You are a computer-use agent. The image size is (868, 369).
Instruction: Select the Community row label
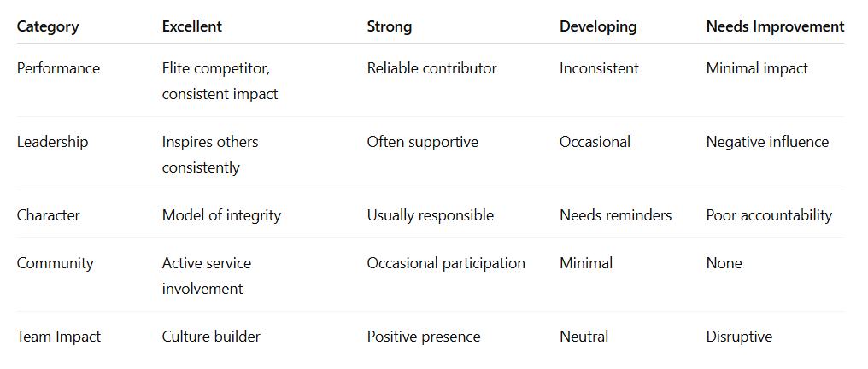pyautogui.click(x=55, y=263)
